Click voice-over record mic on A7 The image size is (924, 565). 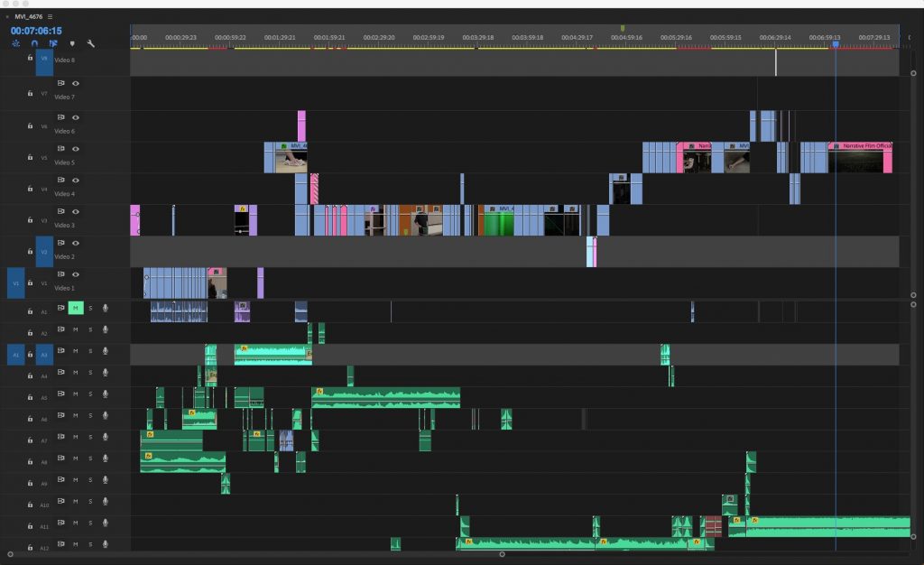105,440
